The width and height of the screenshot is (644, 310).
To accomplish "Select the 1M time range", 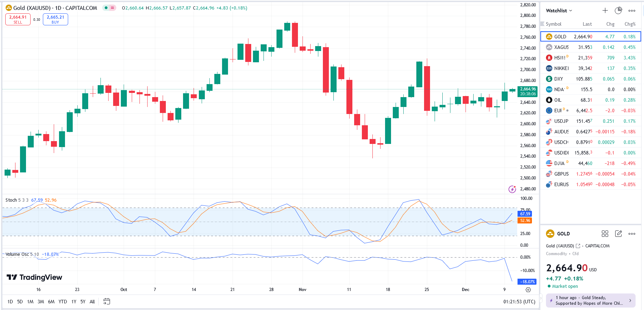I will (30, 302).
